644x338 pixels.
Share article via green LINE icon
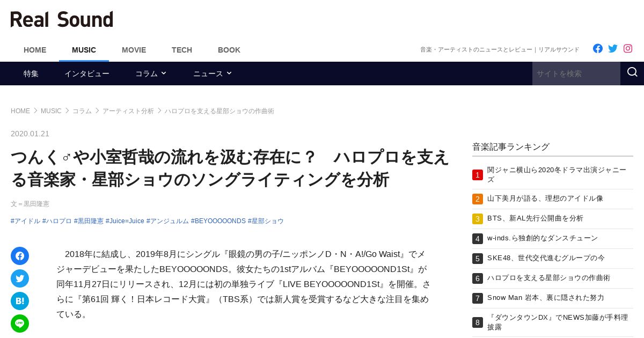[x=20, y=324]
